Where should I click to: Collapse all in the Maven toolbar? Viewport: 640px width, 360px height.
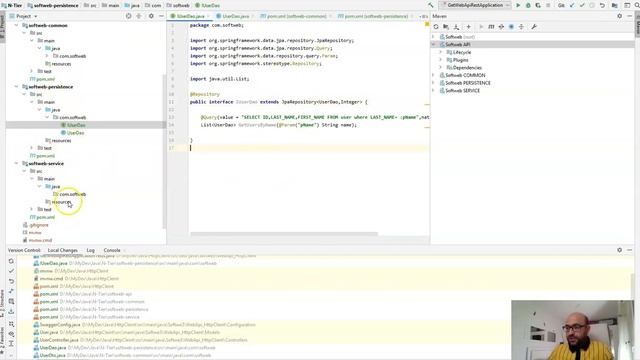click(521, 27)
